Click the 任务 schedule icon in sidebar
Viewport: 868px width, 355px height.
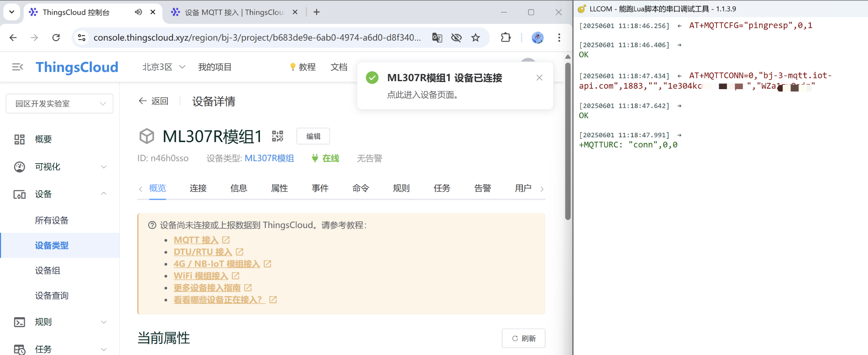[20, 349]
